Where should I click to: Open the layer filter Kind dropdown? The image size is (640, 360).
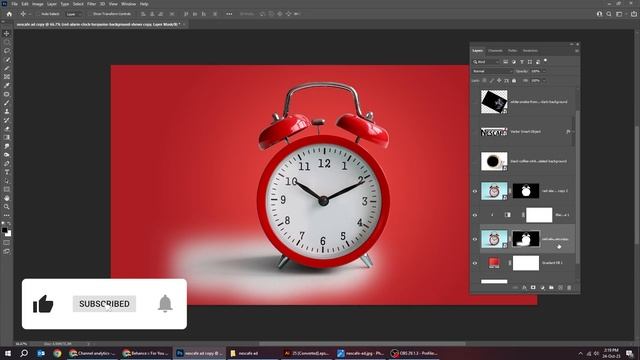486,62
